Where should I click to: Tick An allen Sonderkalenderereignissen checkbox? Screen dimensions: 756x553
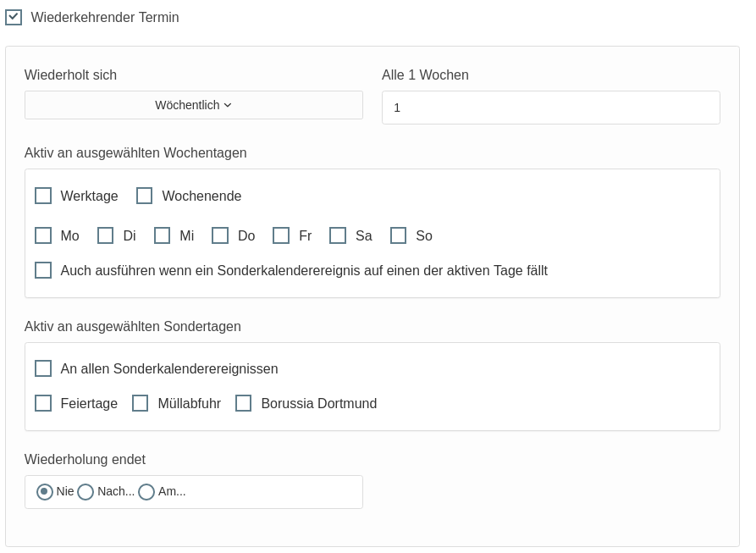(43, 368)
